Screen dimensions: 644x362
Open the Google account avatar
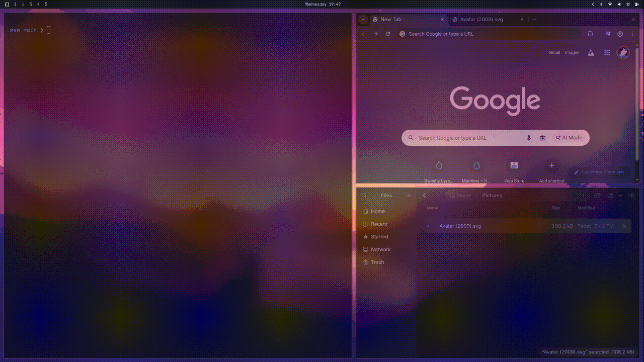pos(623,52)
